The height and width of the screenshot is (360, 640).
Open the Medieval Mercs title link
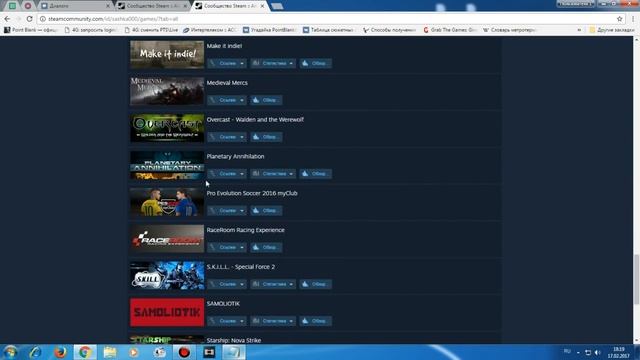click(227, 83)
